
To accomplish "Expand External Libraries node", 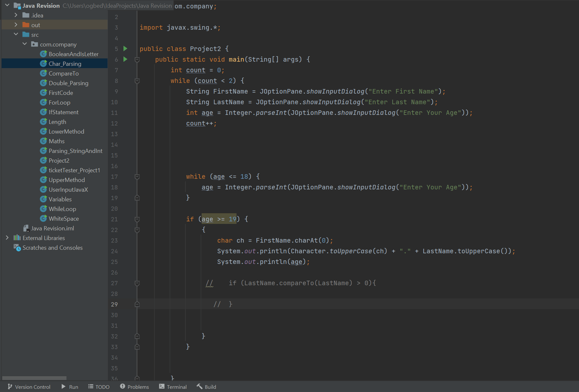I will (7, 238).
